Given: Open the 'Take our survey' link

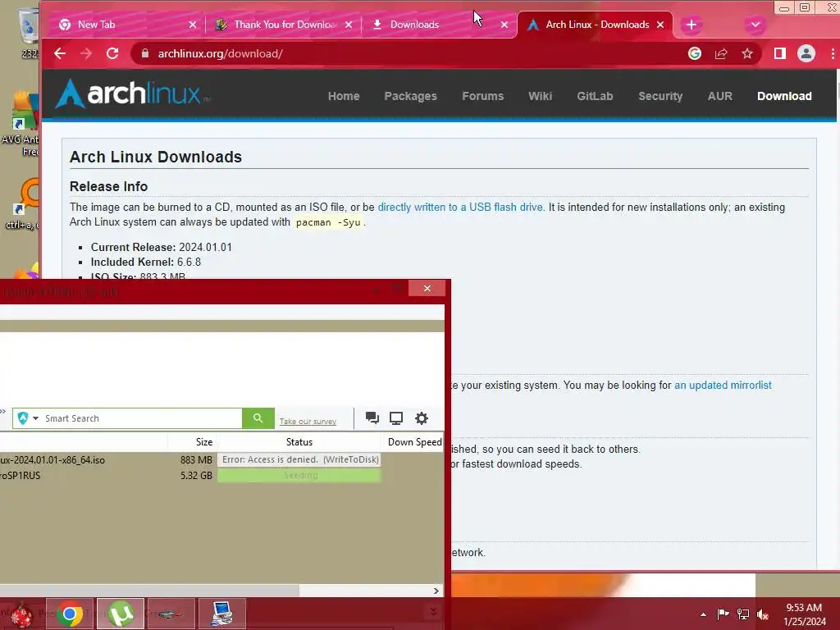Looking at the screenshot, I should click(x=308, y=422).
